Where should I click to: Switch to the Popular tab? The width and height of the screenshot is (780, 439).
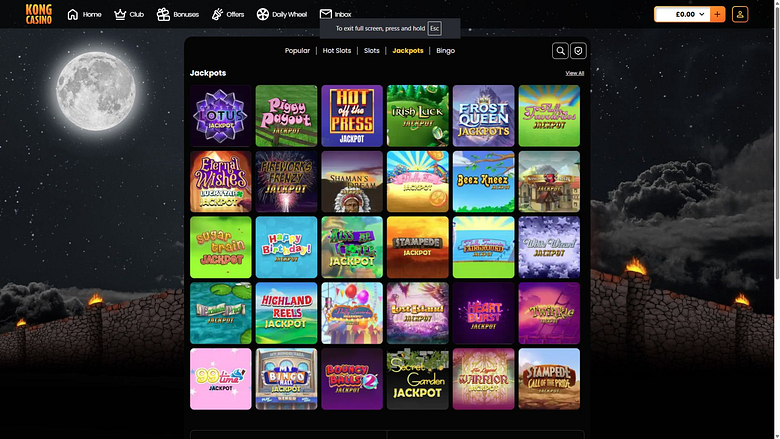[x=297, y=51]
